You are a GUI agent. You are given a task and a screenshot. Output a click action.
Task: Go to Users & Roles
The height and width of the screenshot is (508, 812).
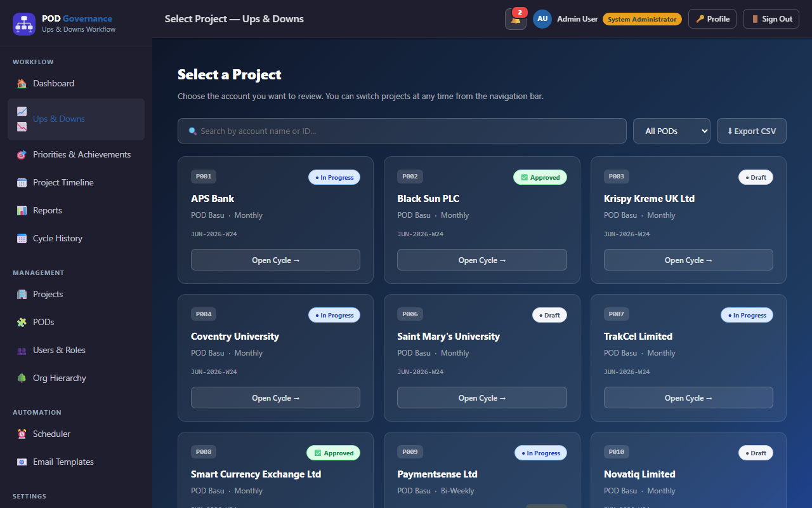point(76,350)
